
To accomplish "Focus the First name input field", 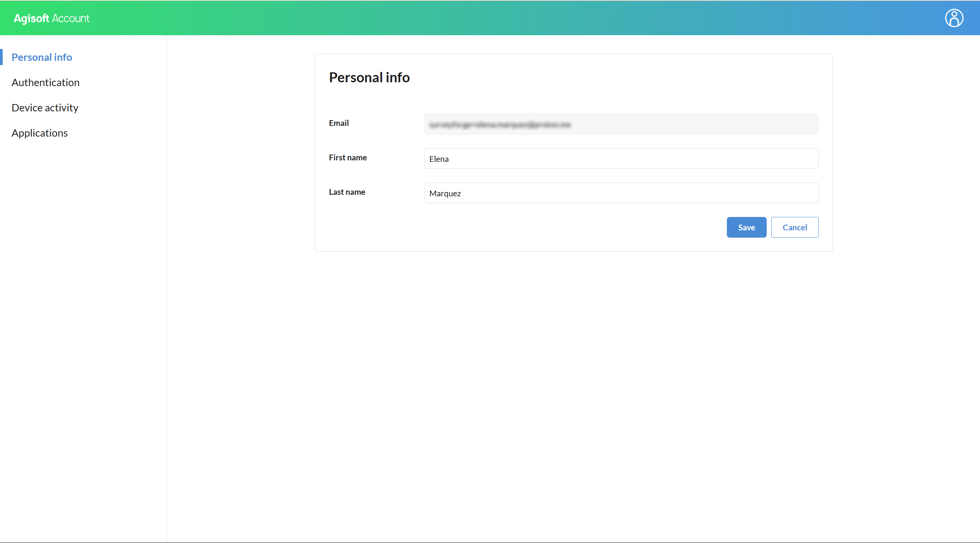I will pyautogui.click(x=621, y=158).
